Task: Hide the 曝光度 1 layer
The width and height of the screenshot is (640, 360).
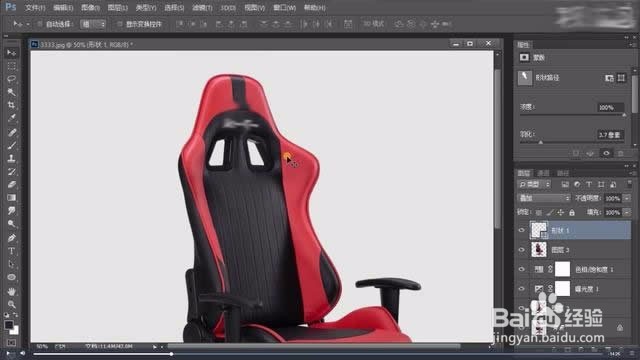Action: pos(521,289)
